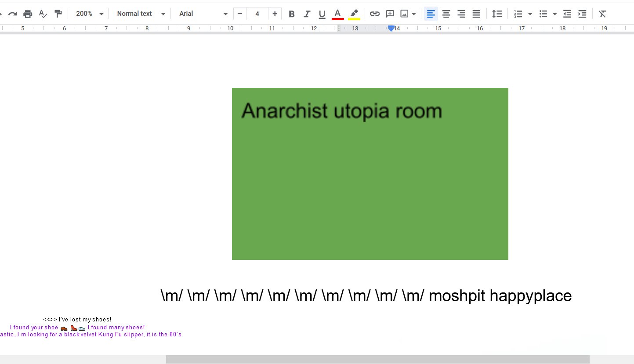This screenshot has height=364, width=634.
Task: Apply numbered list
Action: [518, 14]
